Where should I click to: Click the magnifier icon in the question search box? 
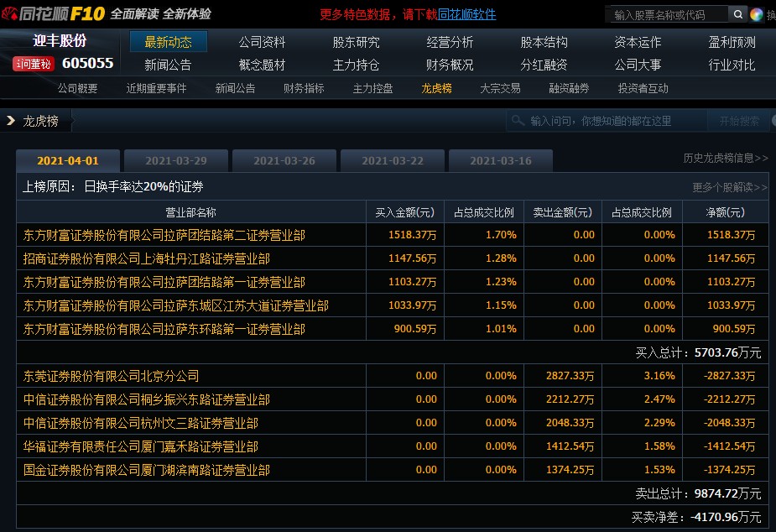click(x=518, y=120)
